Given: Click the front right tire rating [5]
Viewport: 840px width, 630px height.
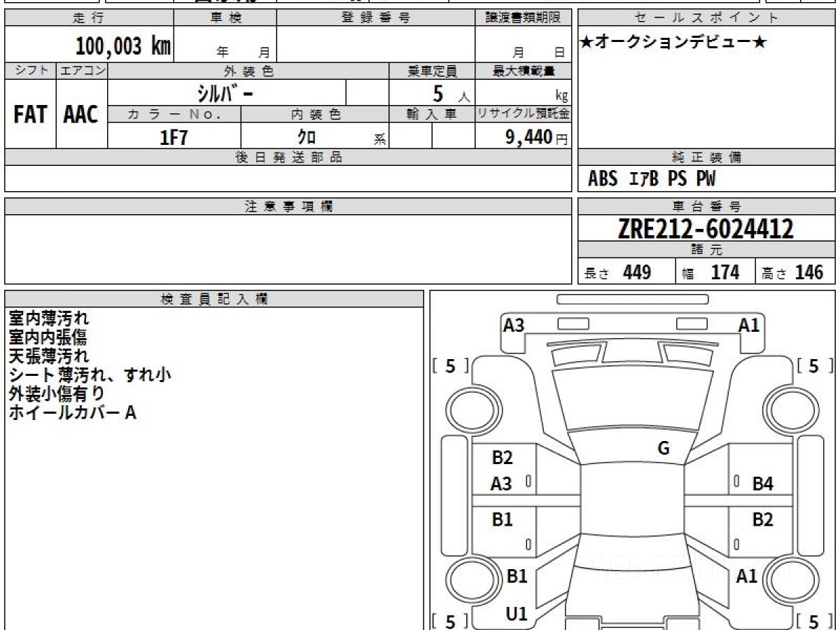Looking at the screenshot, I should point(813,365).
